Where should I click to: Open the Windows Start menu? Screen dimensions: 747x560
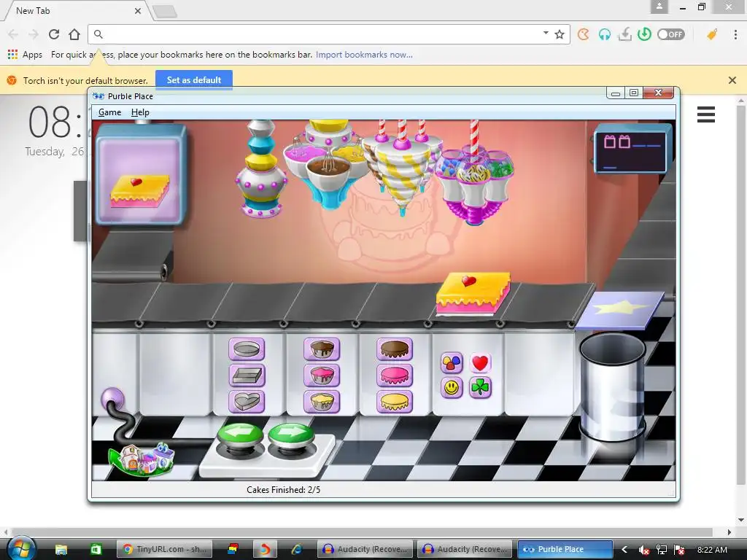click(22, 548)
